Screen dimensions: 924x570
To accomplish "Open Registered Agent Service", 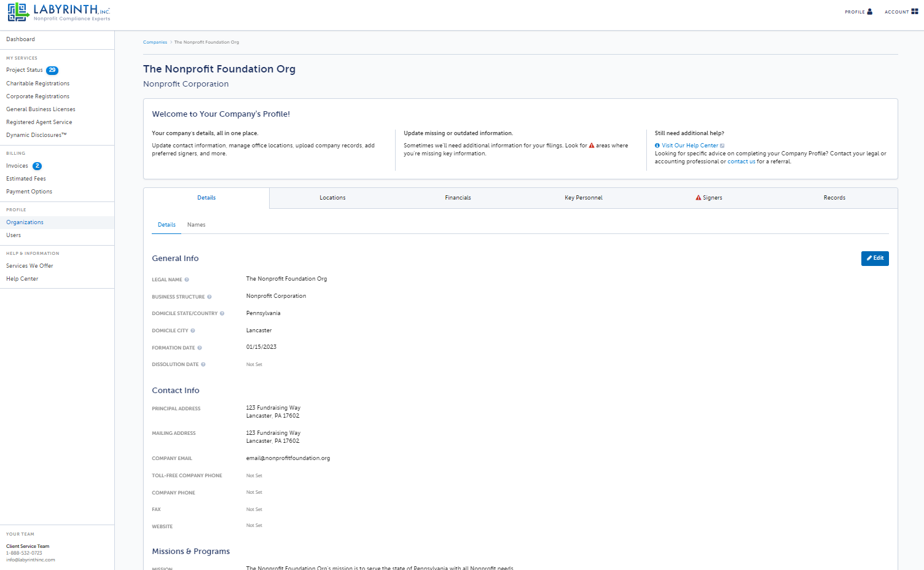I will (39, 122).
